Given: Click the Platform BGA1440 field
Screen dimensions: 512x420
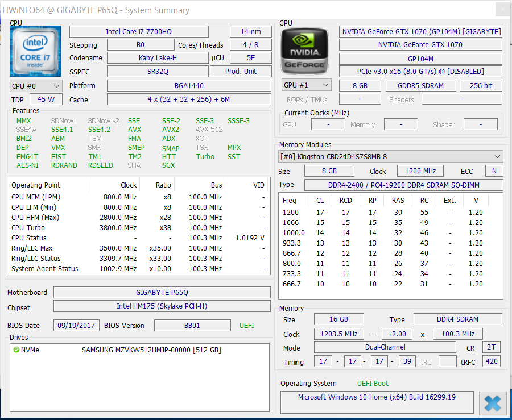Looking at the screenshot, I should [189, 85].
